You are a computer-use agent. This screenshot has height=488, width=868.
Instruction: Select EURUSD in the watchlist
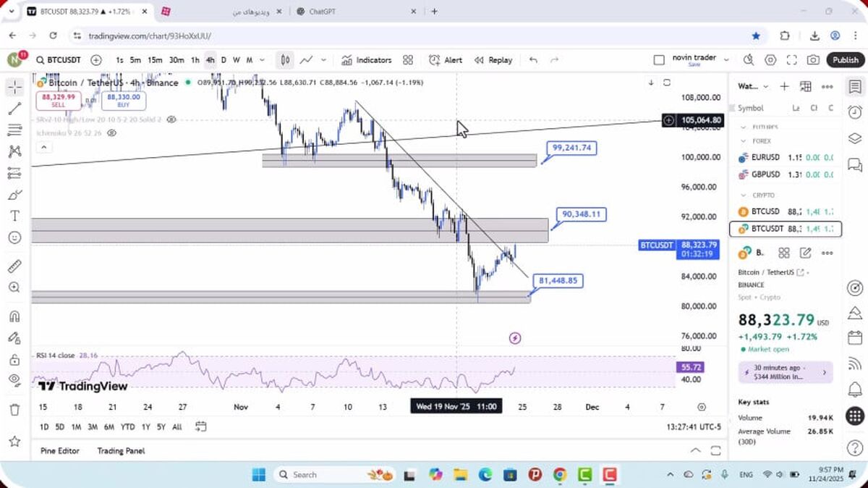786,157
